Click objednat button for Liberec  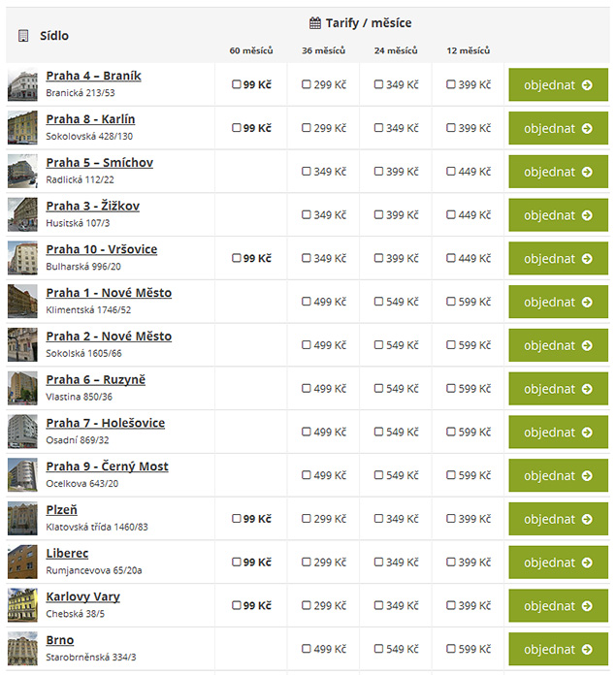point(559,562)
